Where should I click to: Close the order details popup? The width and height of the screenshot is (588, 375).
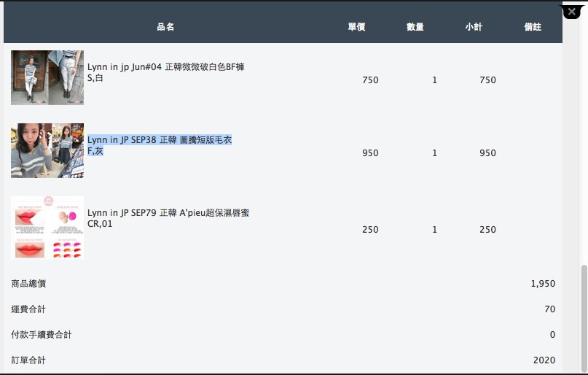[x=571, y=12]
